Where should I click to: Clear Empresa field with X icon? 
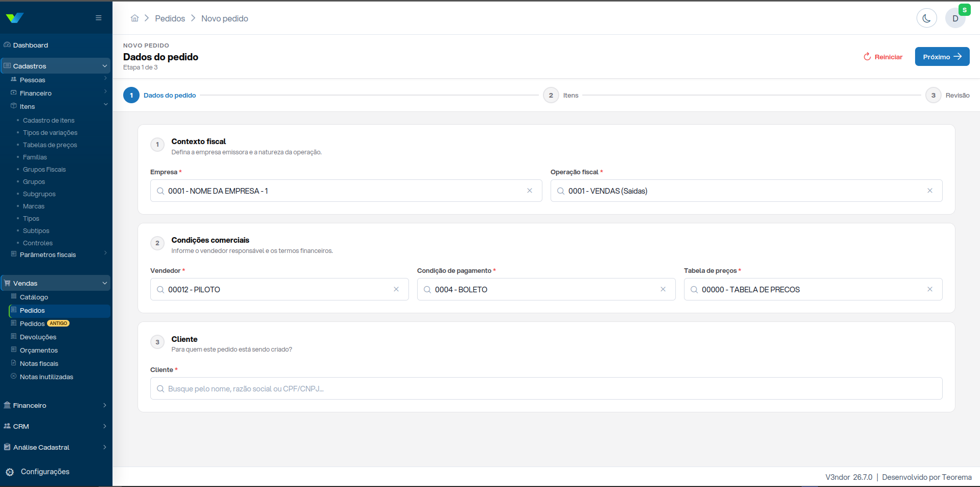[x=530, y=191]
